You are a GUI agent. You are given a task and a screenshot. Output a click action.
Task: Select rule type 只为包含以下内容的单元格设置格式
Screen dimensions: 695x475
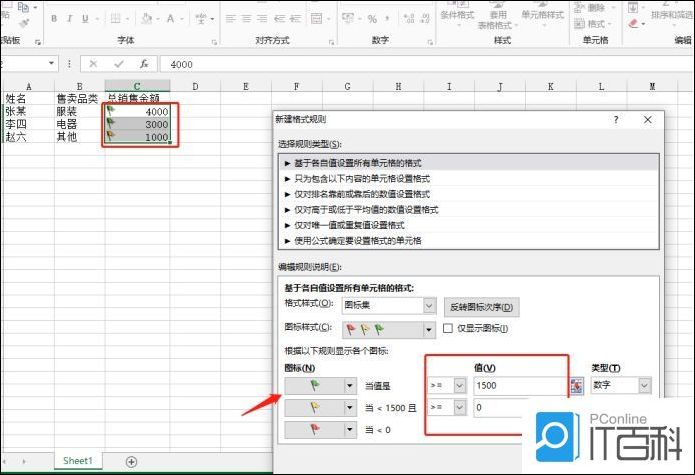point(469,179)
